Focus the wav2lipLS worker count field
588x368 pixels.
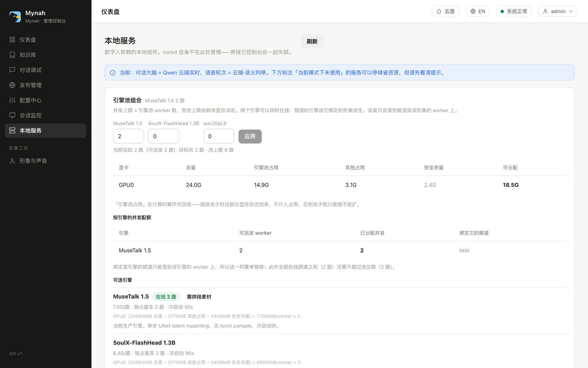tap(219, 136)
